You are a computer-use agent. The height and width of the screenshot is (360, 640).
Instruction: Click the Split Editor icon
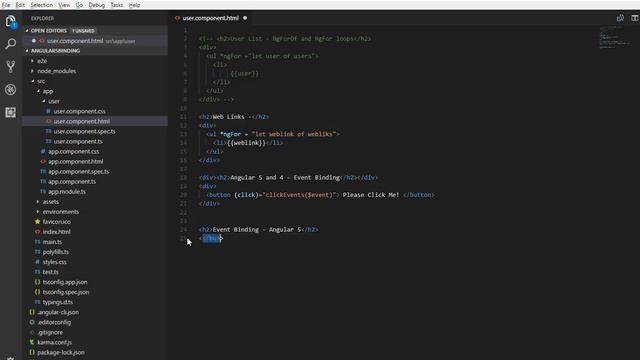(x=635, y=18)
